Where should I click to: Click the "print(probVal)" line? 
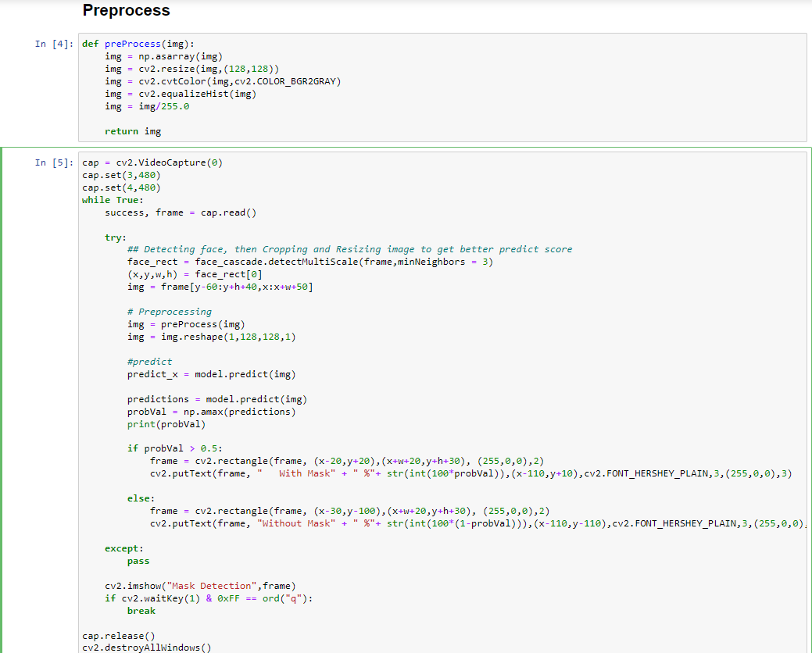click(x=166, y=424)
